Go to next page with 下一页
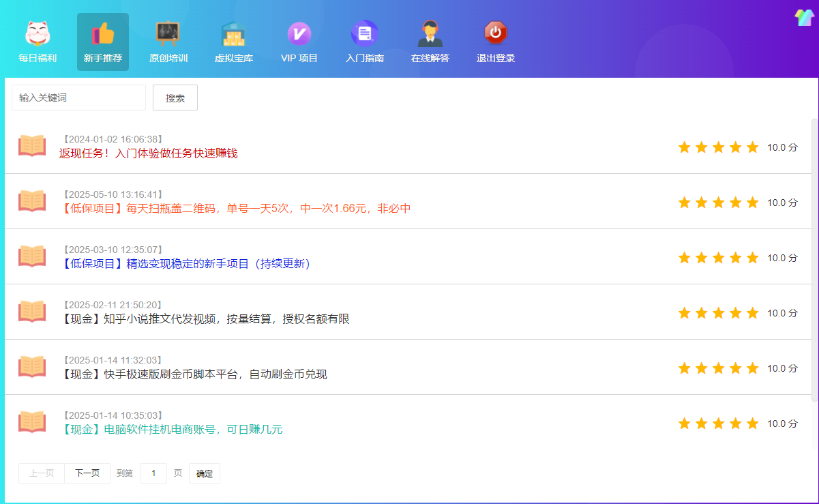 pos(87,473)
